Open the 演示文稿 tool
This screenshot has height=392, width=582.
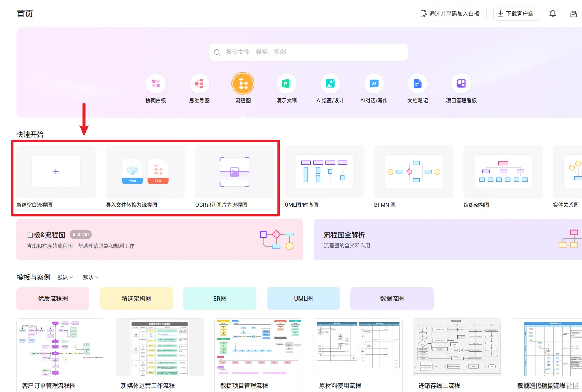(286, 83)
